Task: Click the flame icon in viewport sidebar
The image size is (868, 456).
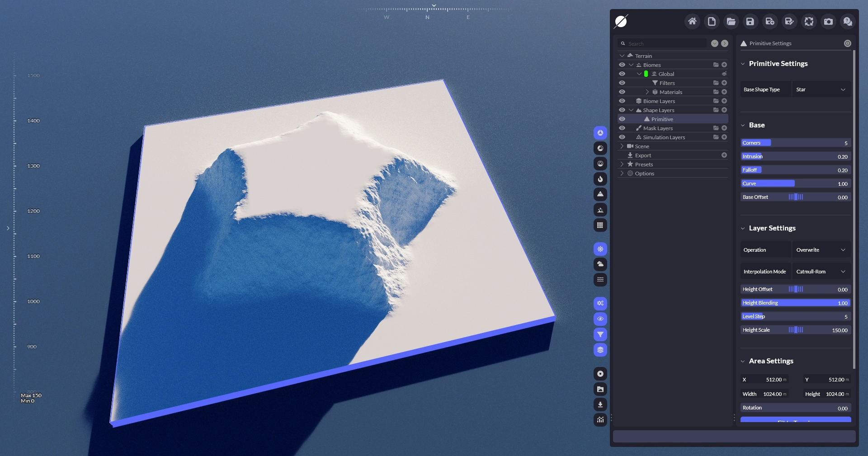Action: point(600,179)
